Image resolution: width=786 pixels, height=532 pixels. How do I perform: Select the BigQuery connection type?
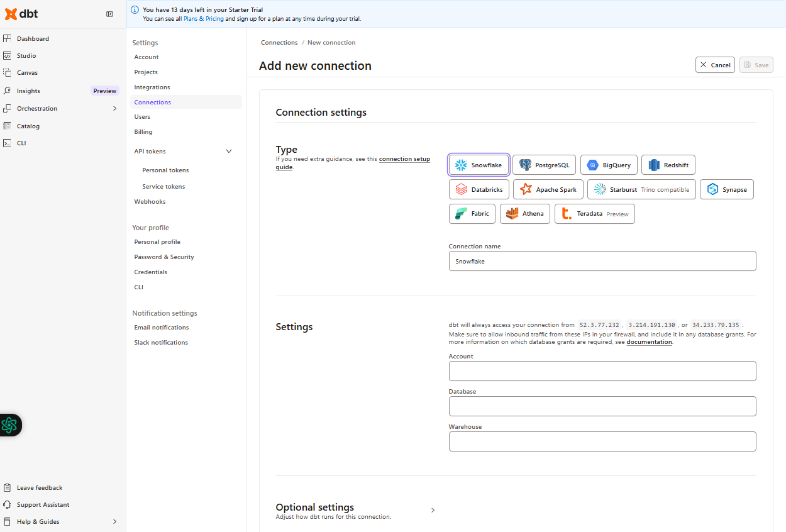click(x=609, y=165)
